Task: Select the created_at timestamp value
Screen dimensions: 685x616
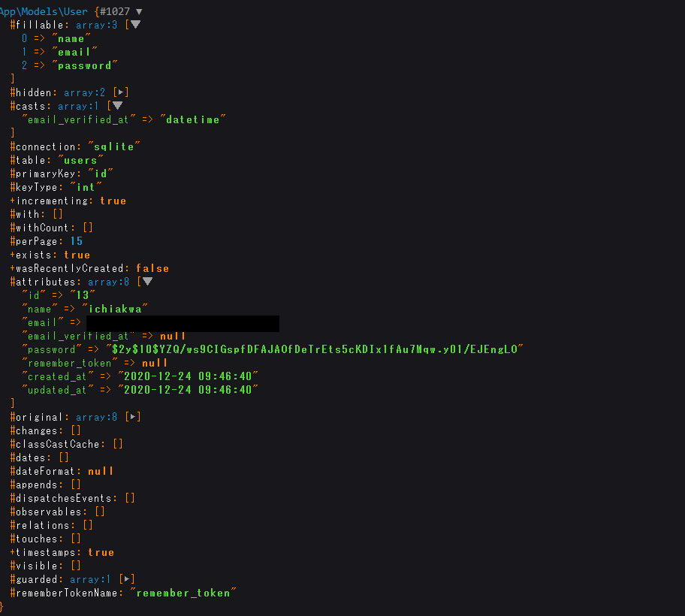Action: click(188, 376)
